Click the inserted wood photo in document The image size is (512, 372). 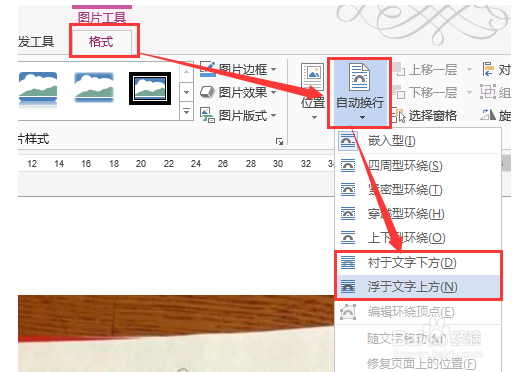coord(176,333)
